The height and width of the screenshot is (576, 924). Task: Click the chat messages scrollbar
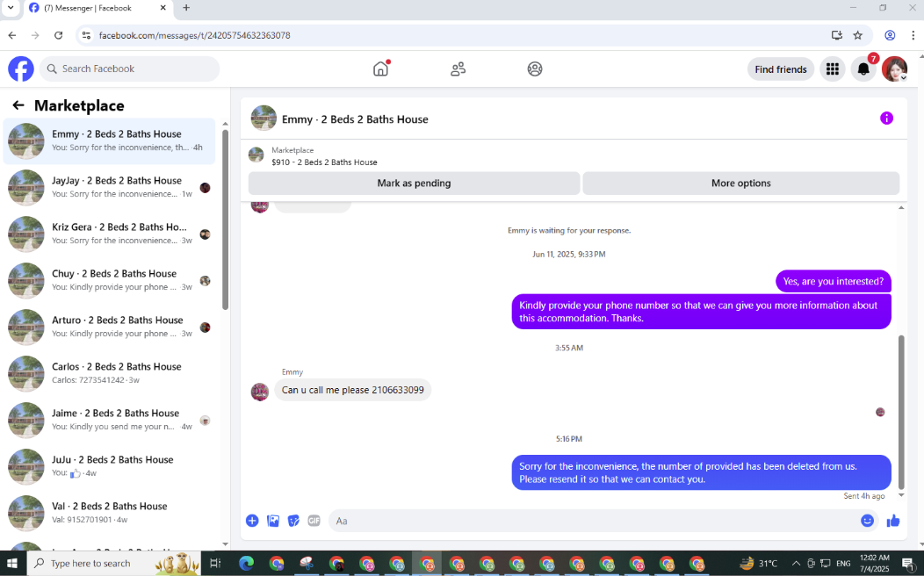[901, 413]
